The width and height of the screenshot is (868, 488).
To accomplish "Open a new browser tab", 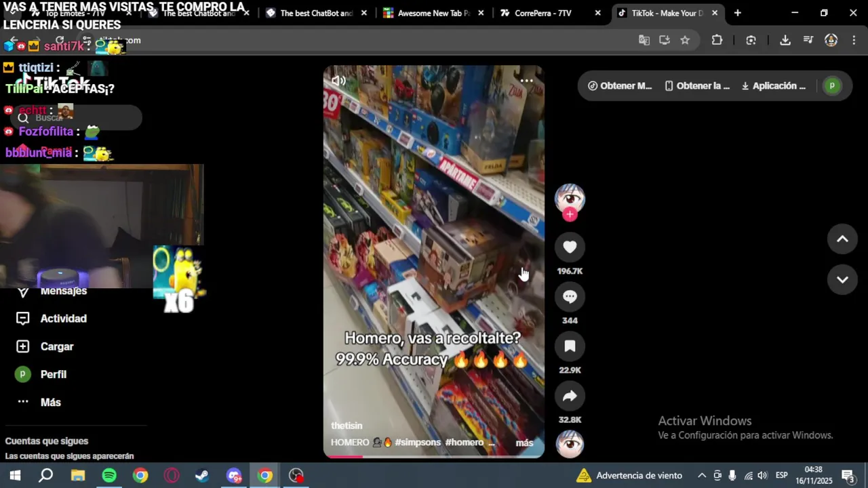I will coord(737,13).
